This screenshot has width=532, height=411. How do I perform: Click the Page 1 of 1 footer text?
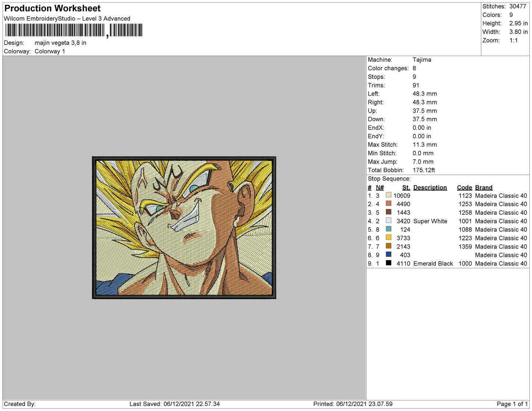pos(512,404)
